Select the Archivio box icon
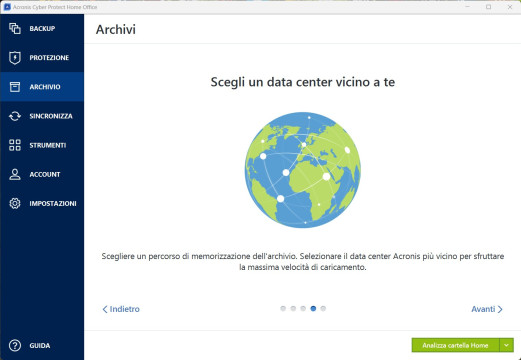The height and width of the screenshot is (360, 521). (x=15, y=87)
